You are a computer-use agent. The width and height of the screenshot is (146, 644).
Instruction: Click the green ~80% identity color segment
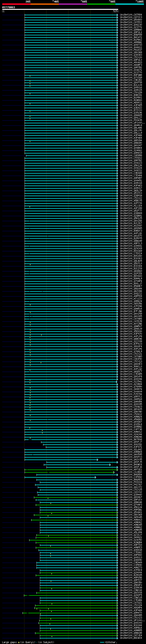tap(101, 4)
